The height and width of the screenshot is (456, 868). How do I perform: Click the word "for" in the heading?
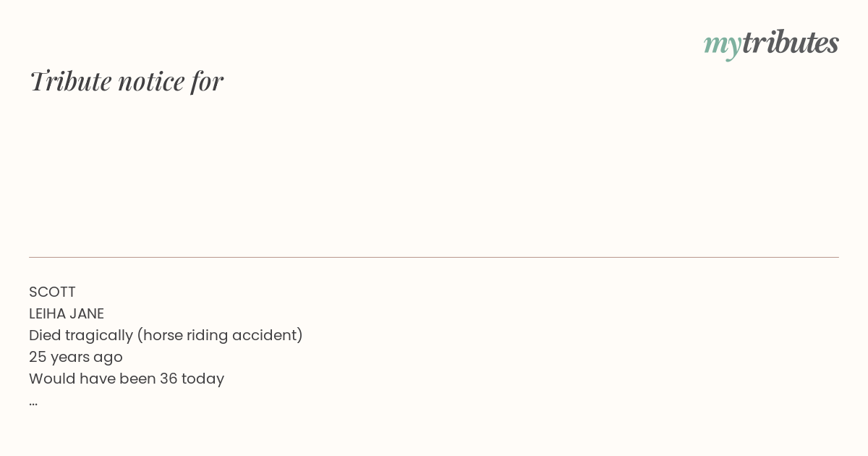[x=207, y=81]
